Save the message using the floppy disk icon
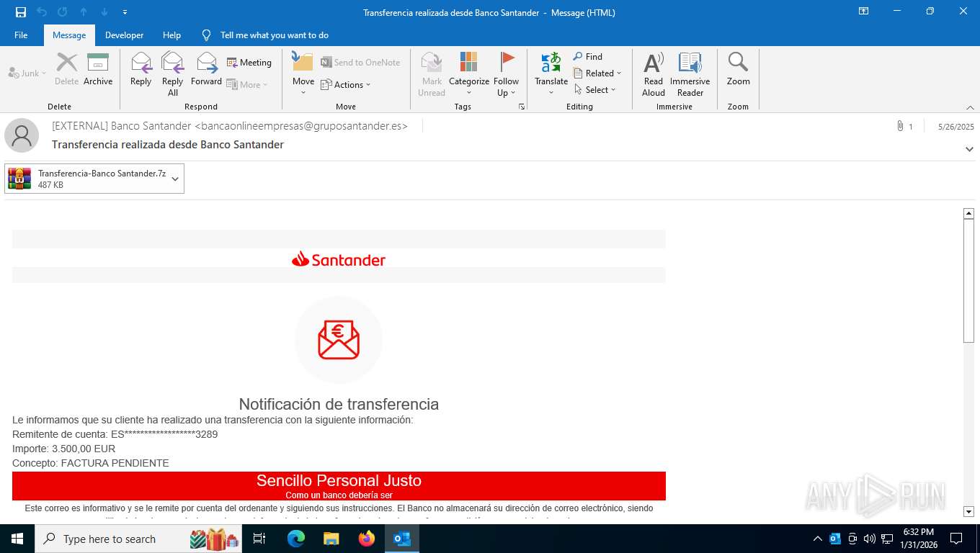The image size is (980, 553). point(21,12)
